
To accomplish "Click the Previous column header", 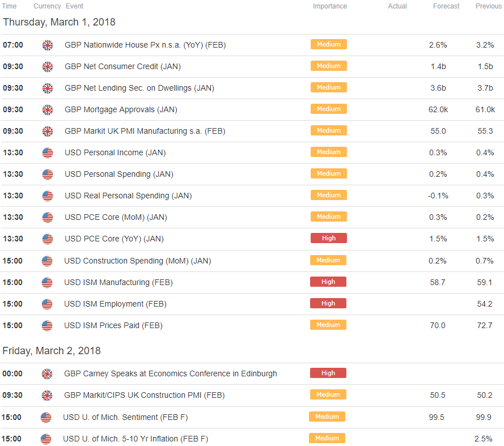I will 489,6.
